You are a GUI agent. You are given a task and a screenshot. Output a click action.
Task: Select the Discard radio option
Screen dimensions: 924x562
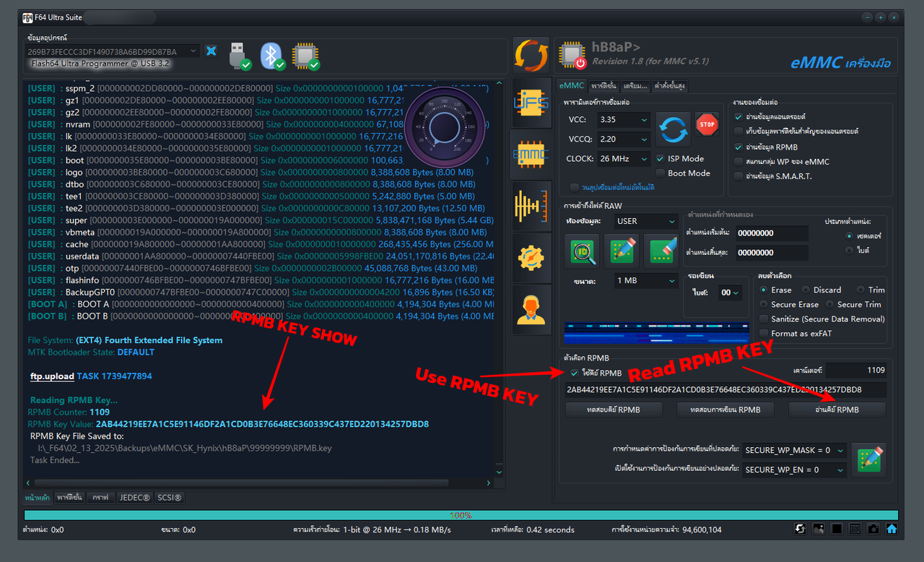(806, 290)
